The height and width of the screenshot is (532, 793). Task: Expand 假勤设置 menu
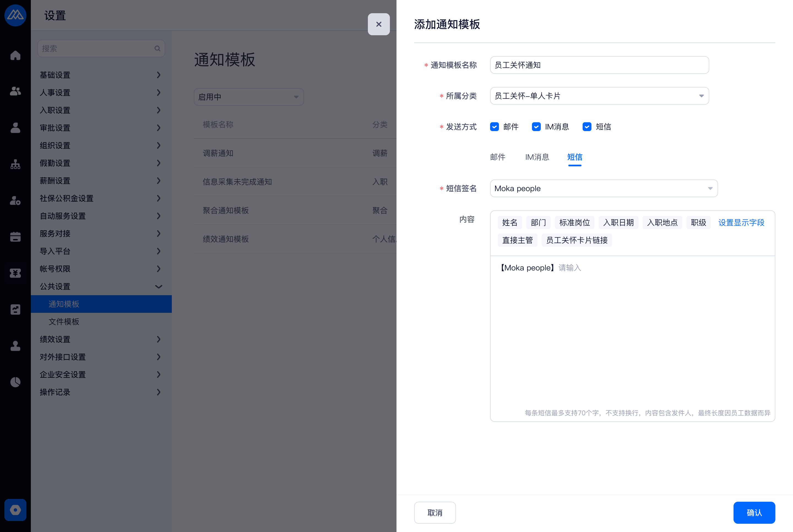click(101, 163)
